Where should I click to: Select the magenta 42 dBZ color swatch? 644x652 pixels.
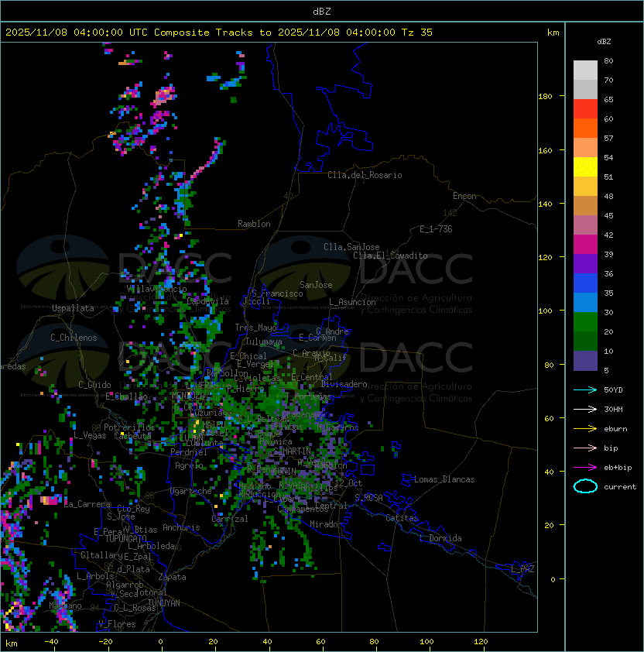coord(585,244)
